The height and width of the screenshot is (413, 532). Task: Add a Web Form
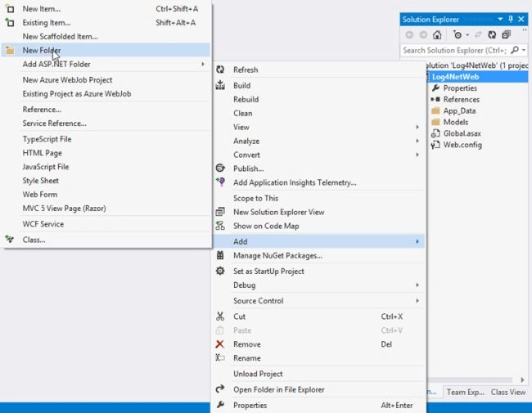click(107, 195)
